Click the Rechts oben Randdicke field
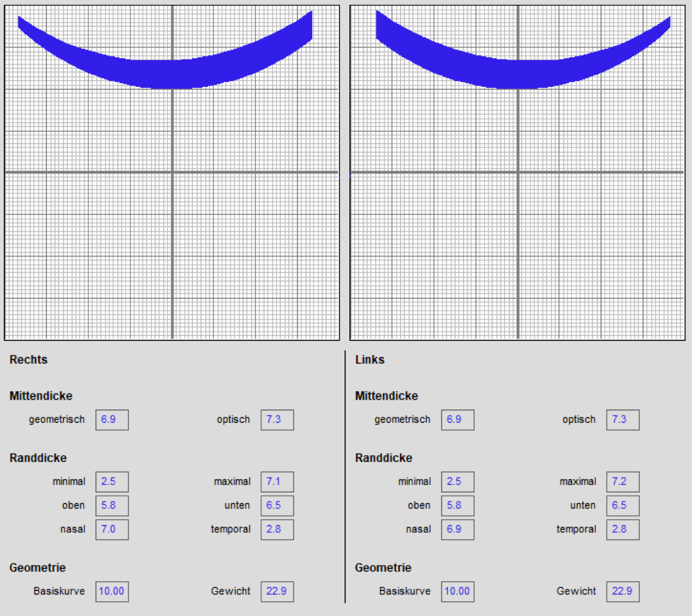Image resolution: width=692 pixels, height=616 pixels. 112,506
